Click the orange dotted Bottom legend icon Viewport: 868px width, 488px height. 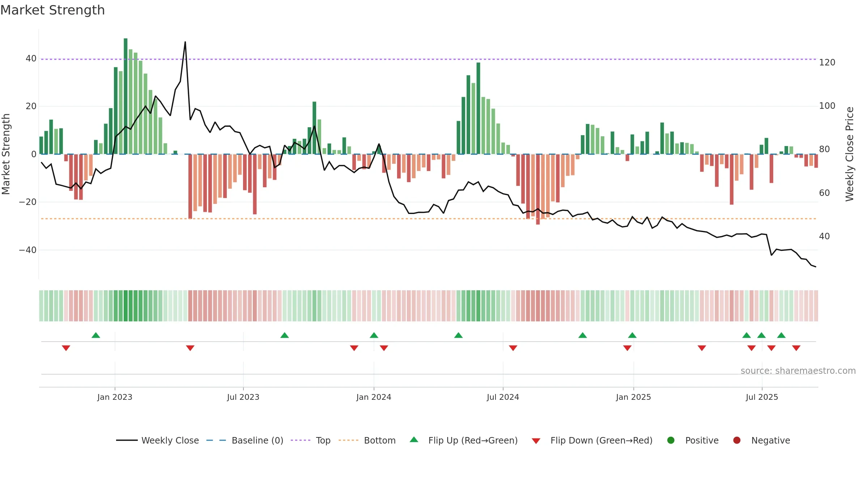(x=349, y=440)
